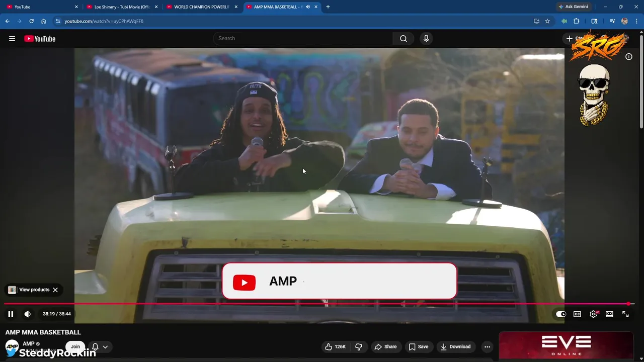Share the video
The width and height of the screenshot is (644, 362).
385,347
